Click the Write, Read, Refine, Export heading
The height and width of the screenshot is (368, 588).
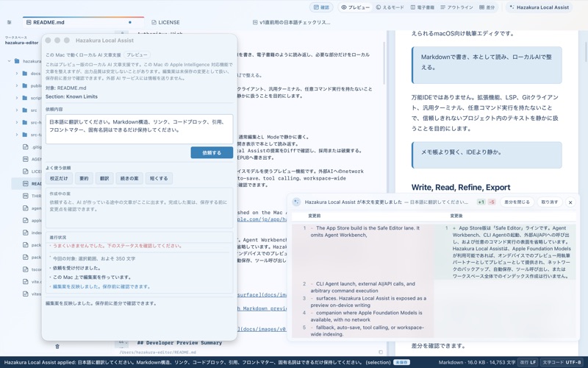click(x=461, y=188)
